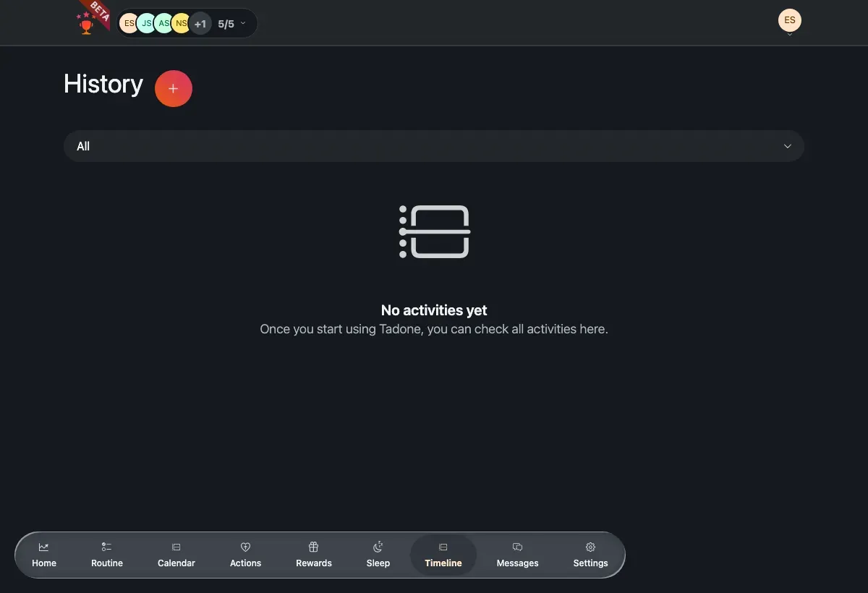This screenshot has height=593, width=868.
Task: Open the All filter dropdown
Action: pos(434,146)
